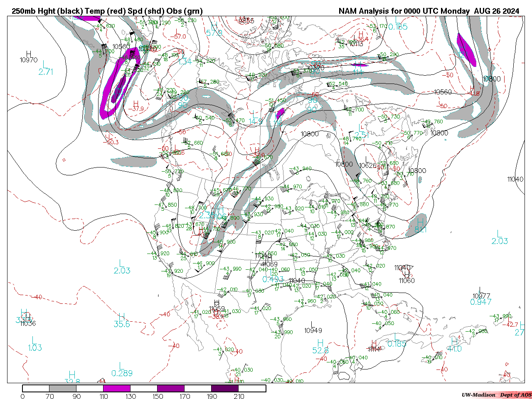Pick the dark purple 190-210 legend swatch
Screen dimensions: 532x399
pyautogui.click(x=225, y=388)
